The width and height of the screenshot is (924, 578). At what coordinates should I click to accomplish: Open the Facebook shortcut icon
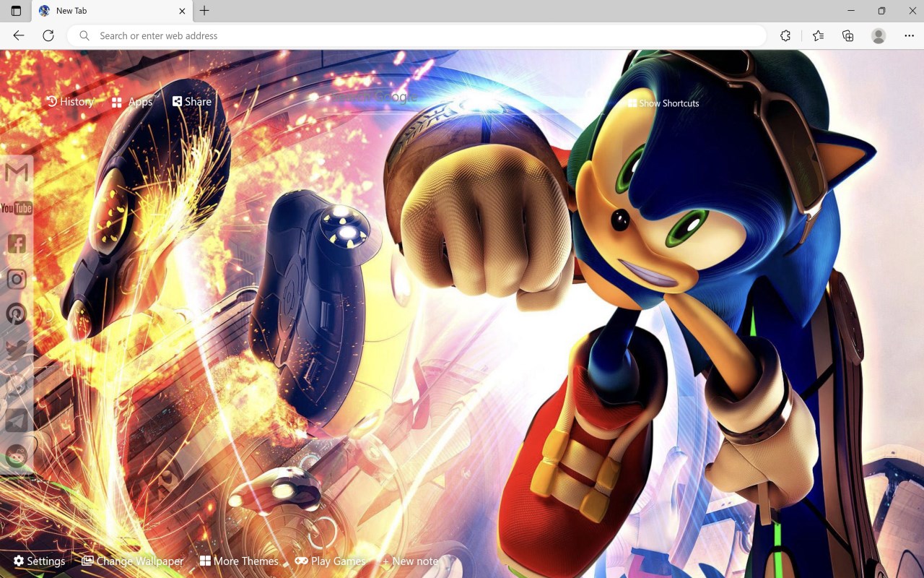16,243
